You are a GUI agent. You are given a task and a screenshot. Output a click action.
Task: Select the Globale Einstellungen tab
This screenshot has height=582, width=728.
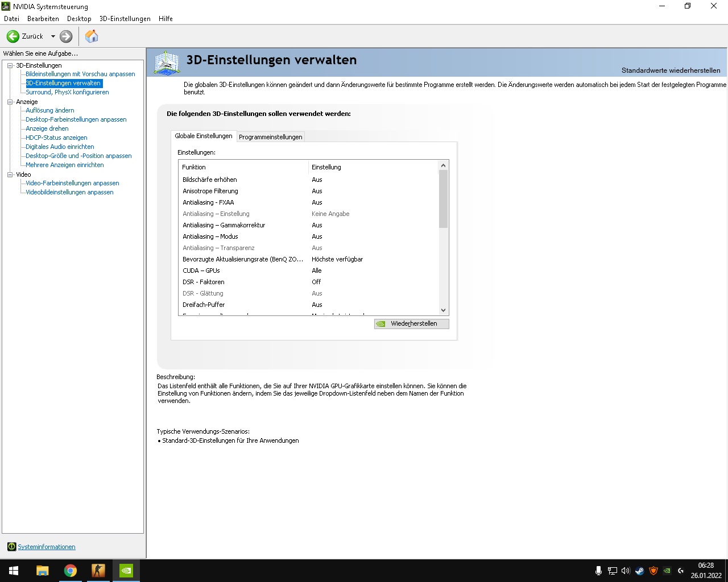tap(204, 136)
